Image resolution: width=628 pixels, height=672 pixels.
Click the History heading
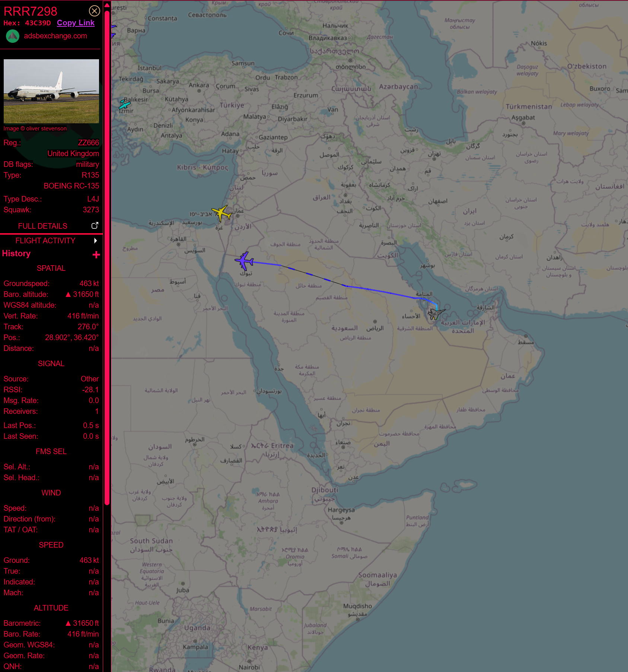[x=16, y=254]
